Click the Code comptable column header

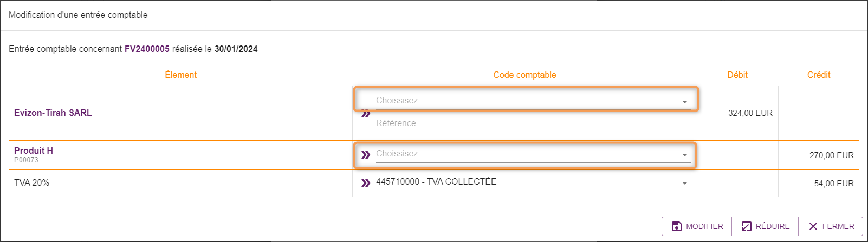(x=524, y=75)
